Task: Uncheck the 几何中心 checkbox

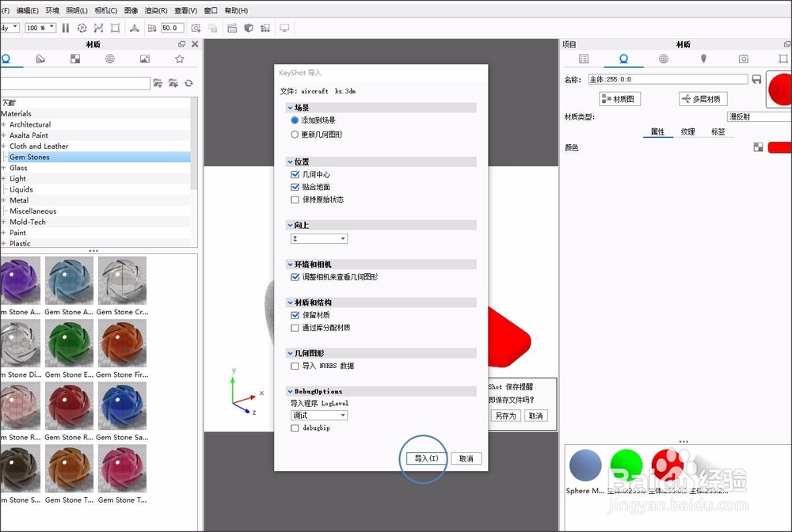Action: point(295,174)
